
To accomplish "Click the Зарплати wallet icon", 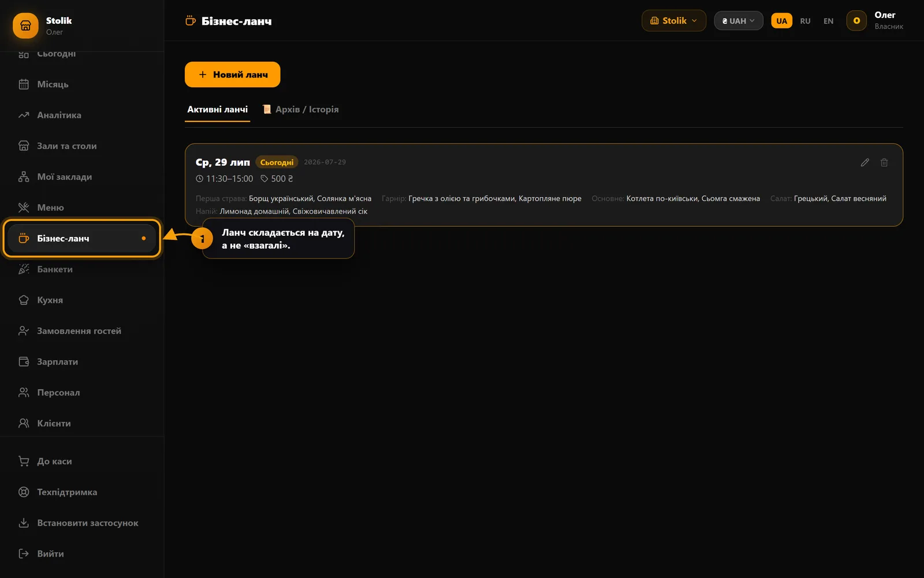I will [24, 362].
